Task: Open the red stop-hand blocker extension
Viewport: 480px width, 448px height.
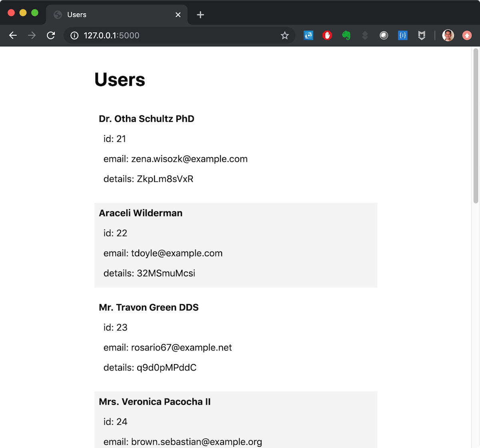Action: pos(327,36)
